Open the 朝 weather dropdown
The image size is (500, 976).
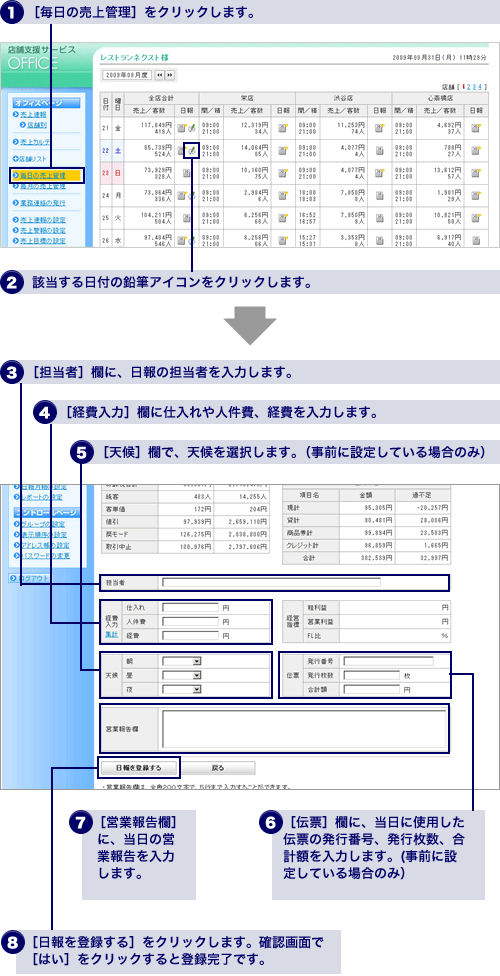point(181,661)
